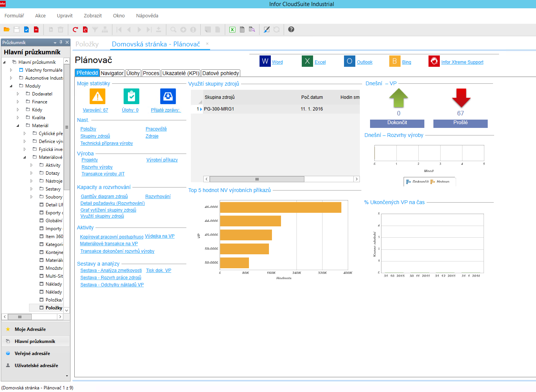The height and width of the screenshot is (392, 536).
Task: Collapse the Hlavní průzkumník tree node
Action: pos(5,62)
